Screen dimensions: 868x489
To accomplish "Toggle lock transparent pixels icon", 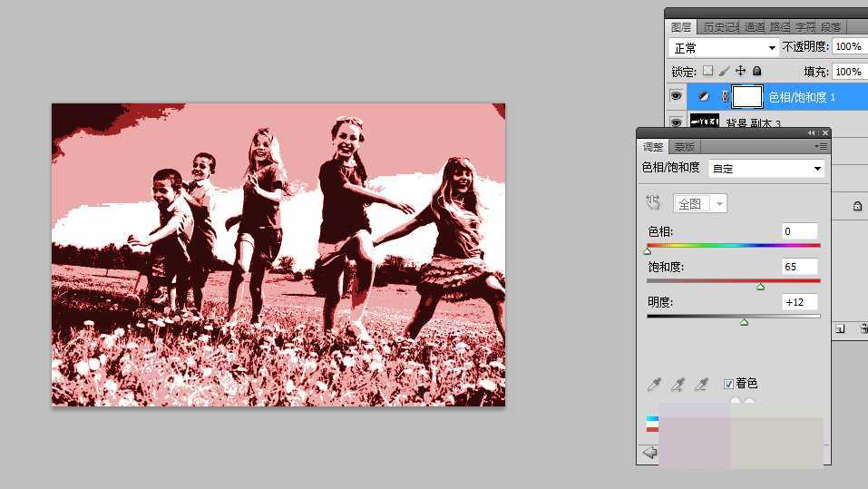I will click(x=708, y=71).
